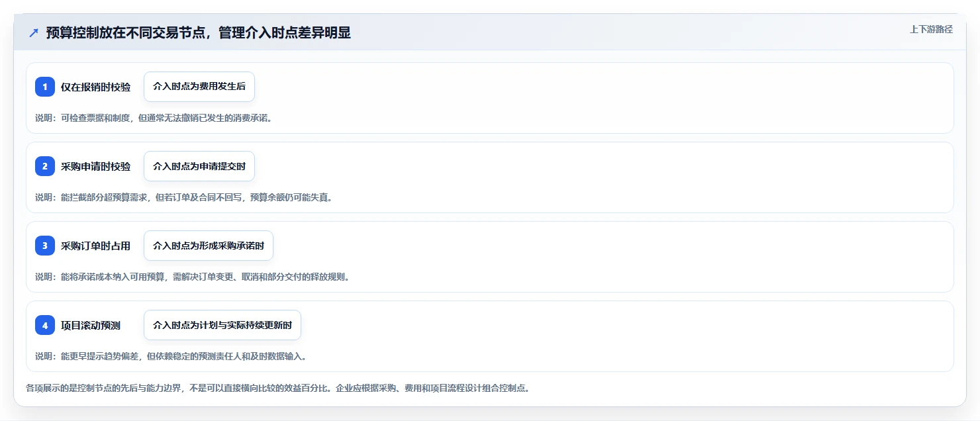Click the description about 能更早提示趋势偏差
This screenshot has height=421, width=980.
171,356
